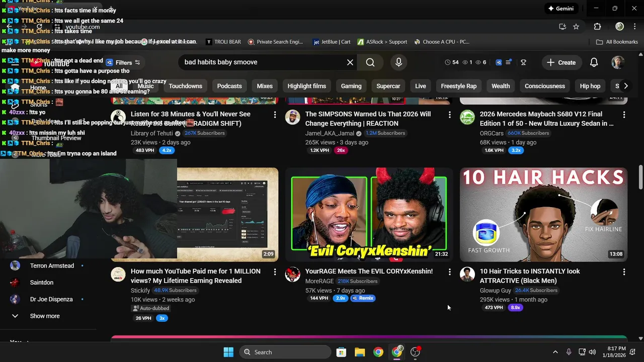Open the Chrome extensions puzzle icon
The image size is (644, 362).
click(x=597, y=27)
